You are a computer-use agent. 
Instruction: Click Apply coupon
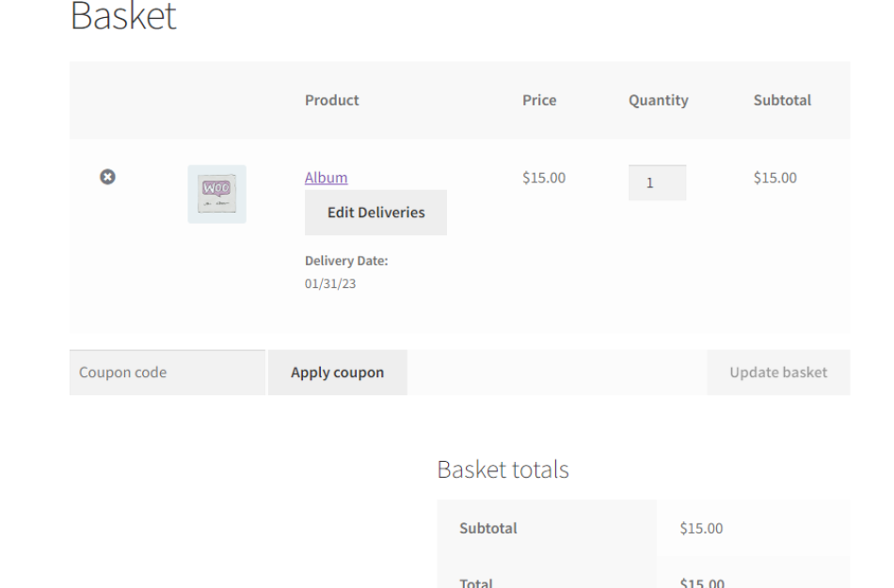[337, 372]
